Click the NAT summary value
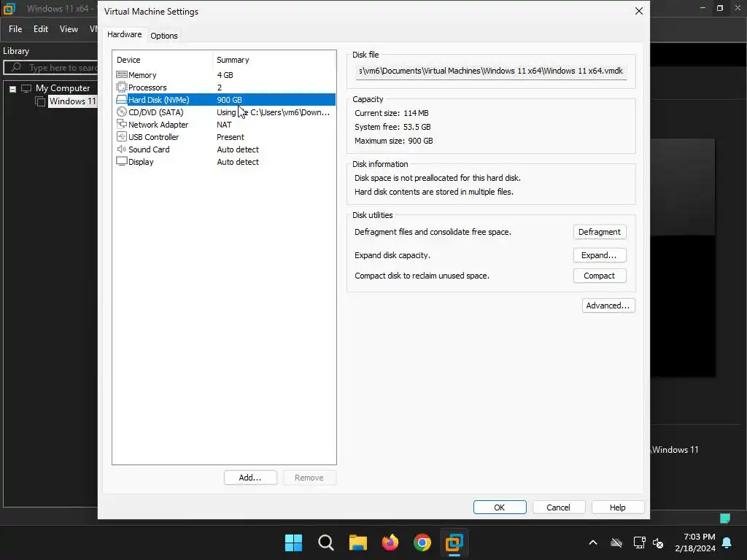747x560 pixels. (224, 125)
